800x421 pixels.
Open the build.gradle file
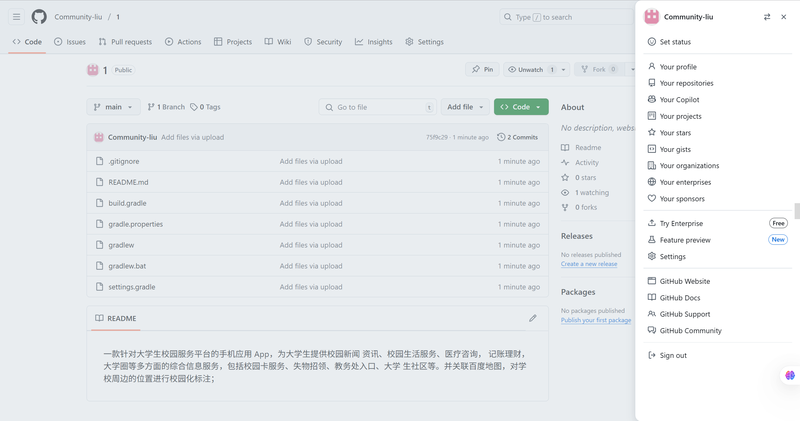coord(127,203)
